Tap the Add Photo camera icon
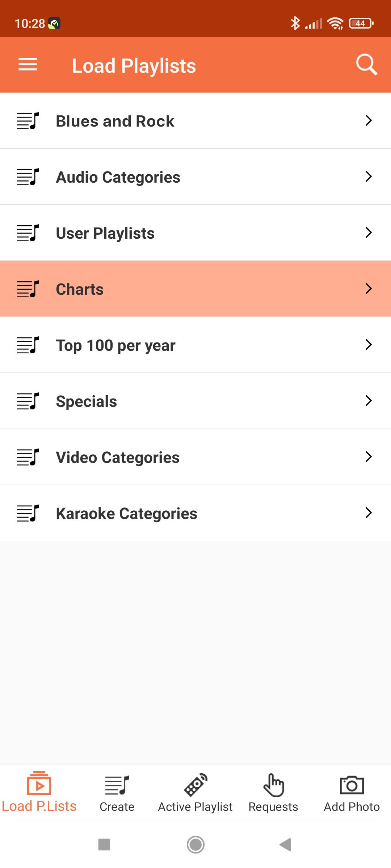391x868 pixels. tap(352, 785)
